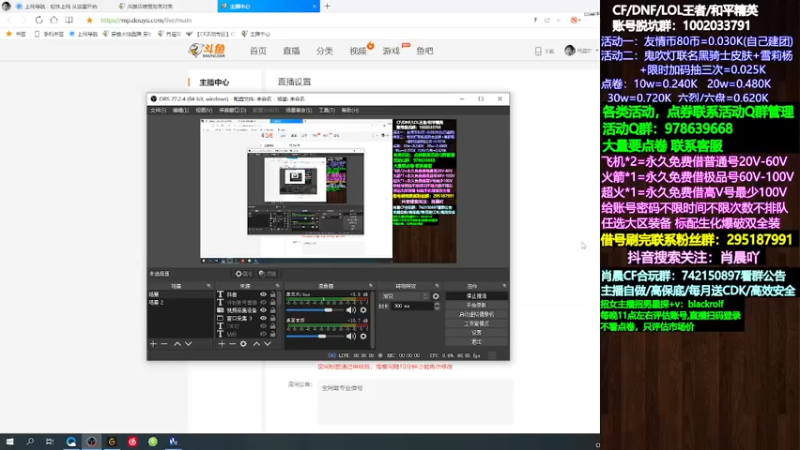Pop out the Scenes dock panel
The width and height of the screenshot is (800, 450).
(x=208, y=286)
